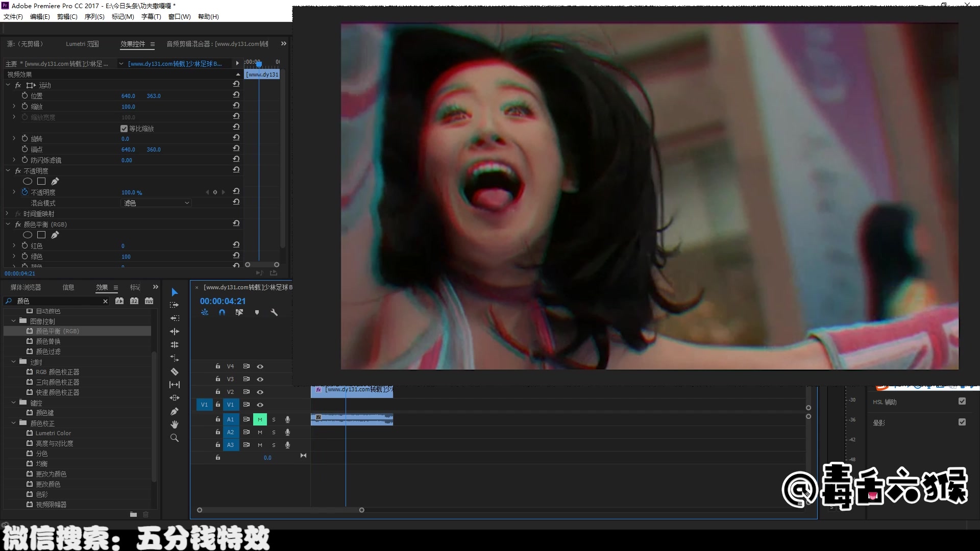Toggle Linked Selection in timeline

[x=239, y=312]
